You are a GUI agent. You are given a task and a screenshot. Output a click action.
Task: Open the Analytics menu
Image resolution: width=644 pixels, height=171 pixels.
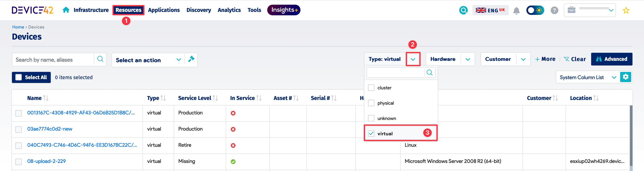coord(229,10)
